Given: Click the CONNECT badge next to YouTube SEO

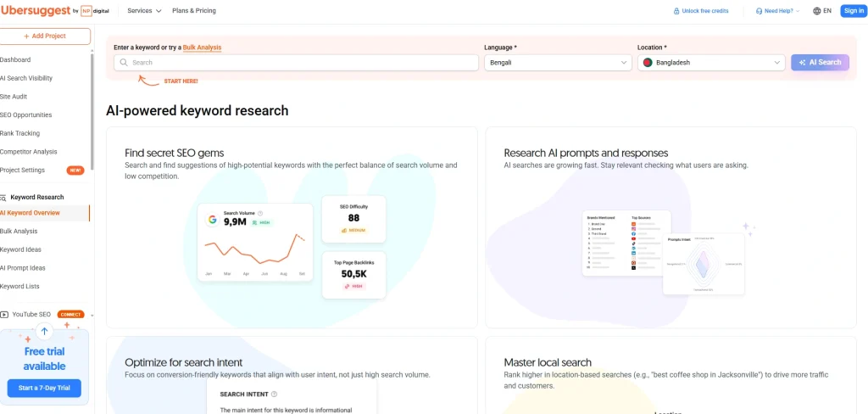Looking at the screenshot, I should (70, 314).
